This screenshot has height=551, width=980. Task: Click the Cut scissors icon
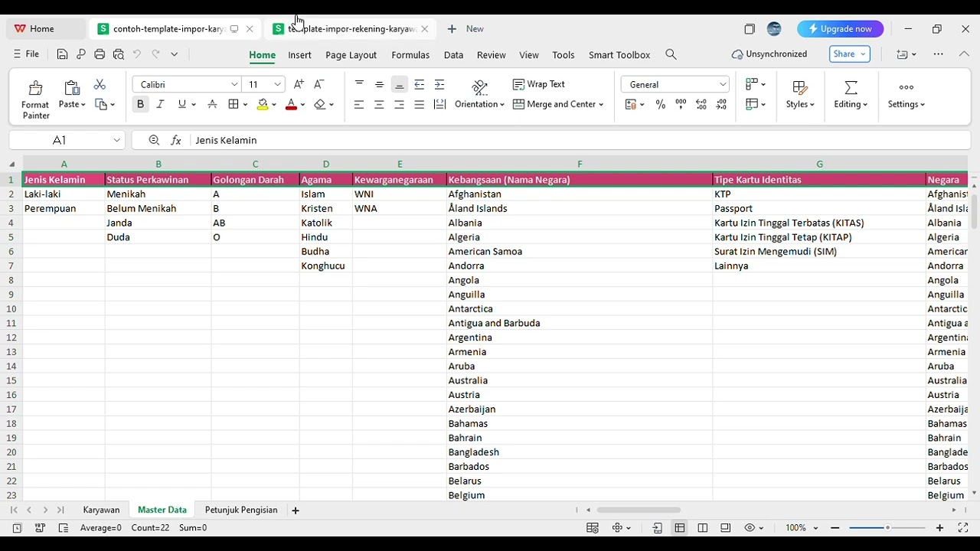pyautogui.click(x=100, y=84)
